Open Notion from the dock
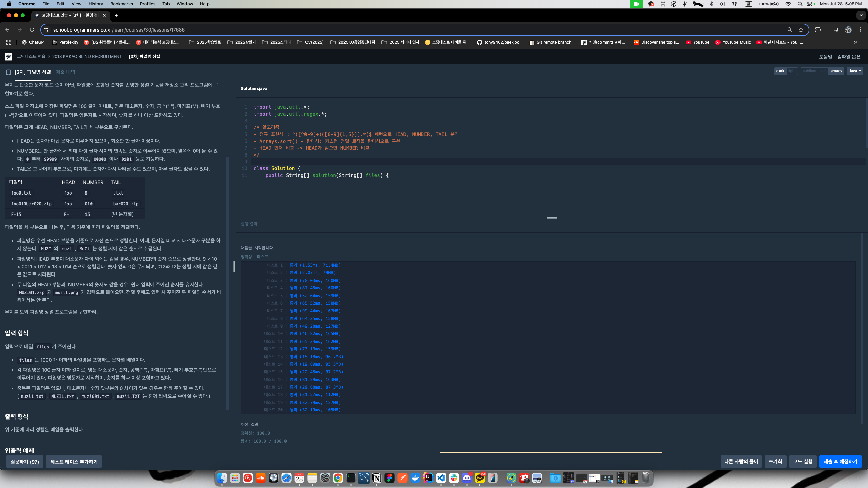Screen dimensions: 868x488 pos(377,478)
